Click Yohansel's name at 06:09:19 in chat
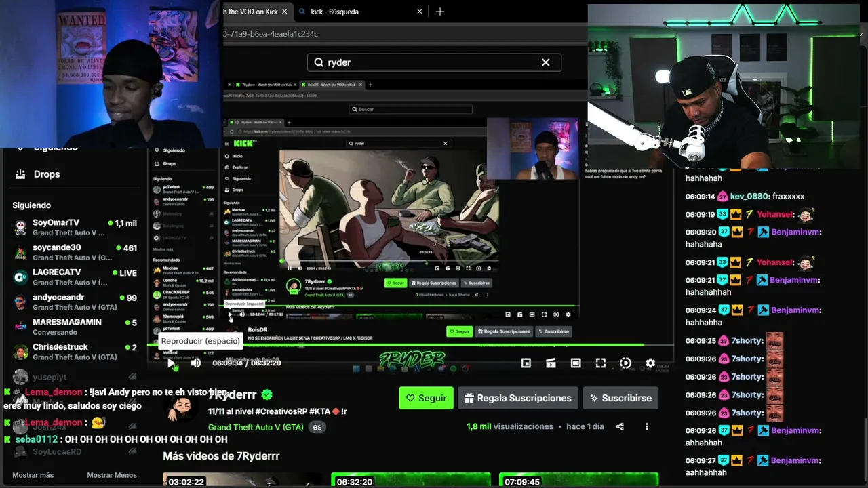Image resolution: width=868 pixels, height=488 pixels. tap(776, 214)
